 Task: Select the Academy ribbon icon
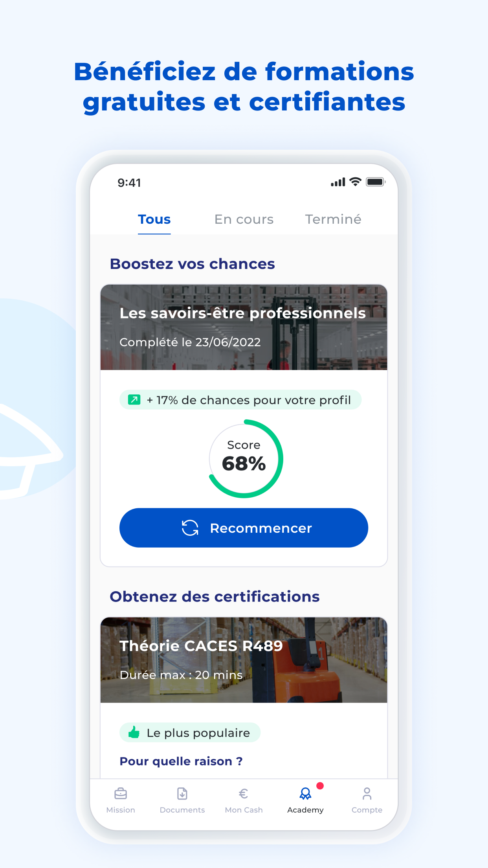305,794
